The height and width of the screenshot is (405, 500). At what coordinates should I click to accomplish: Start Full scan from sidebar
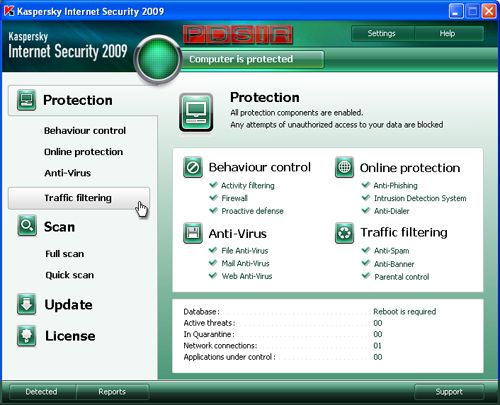[x=65, y=254]
